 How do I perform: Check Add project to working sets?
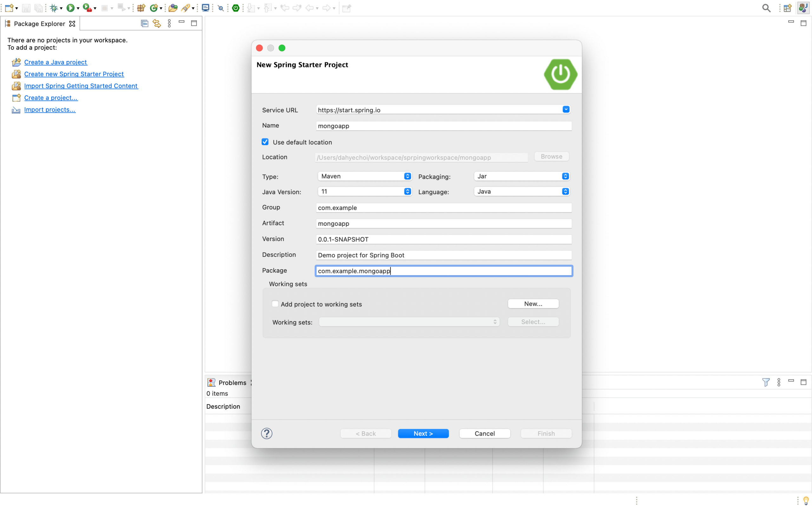pos(275,304)
